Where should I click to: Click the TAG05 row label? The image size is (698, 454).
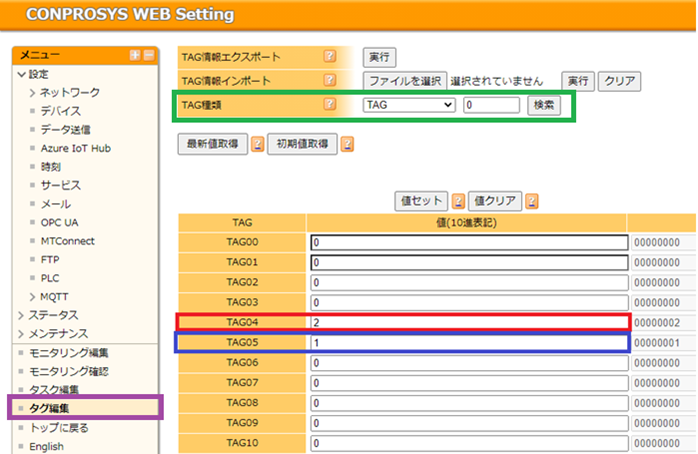click(242, 342)
